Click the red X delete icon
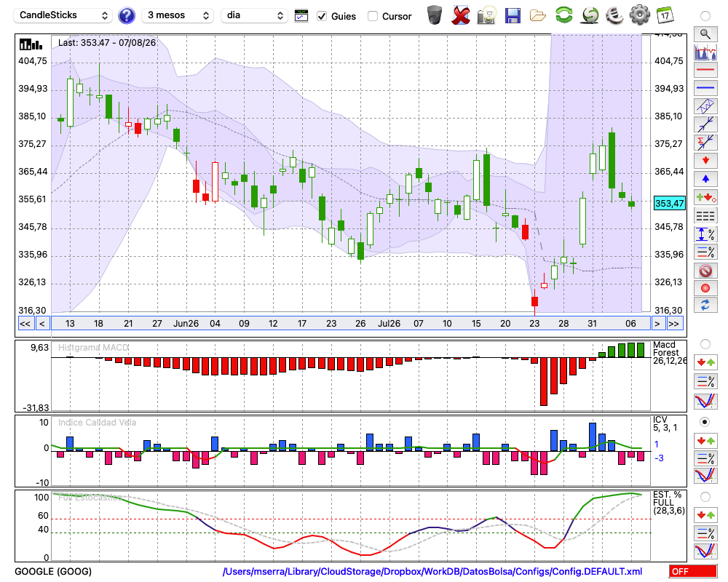The height and width of the screenshot is (582, 728). (460, 15)
